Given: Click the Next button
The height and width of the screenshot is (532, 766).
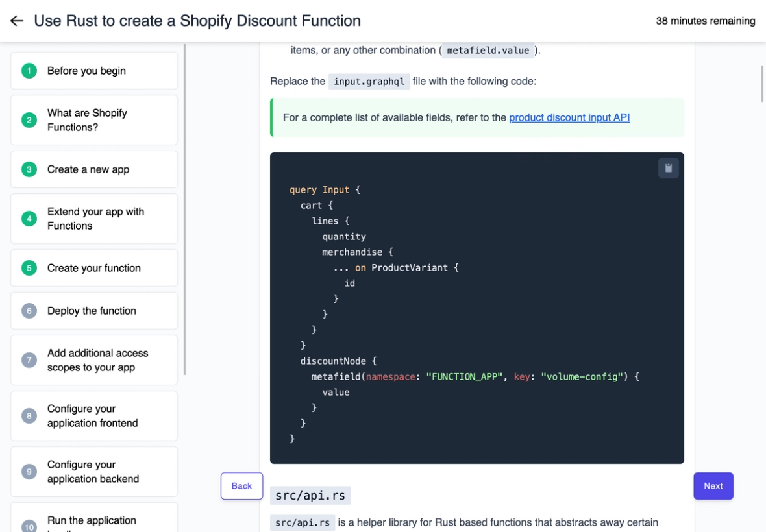Looking at the screenshot, I should [713, 486].
